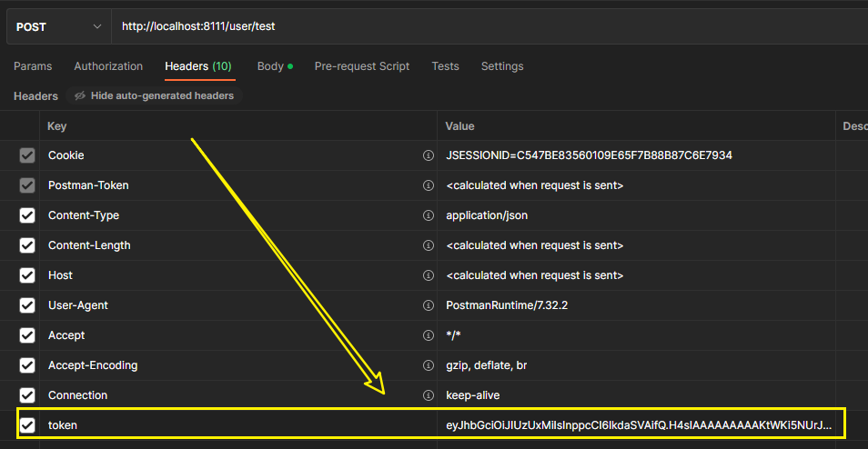Toggle the Accept-Encoding header checkbox
868x449 pixels.
(27, 365)
